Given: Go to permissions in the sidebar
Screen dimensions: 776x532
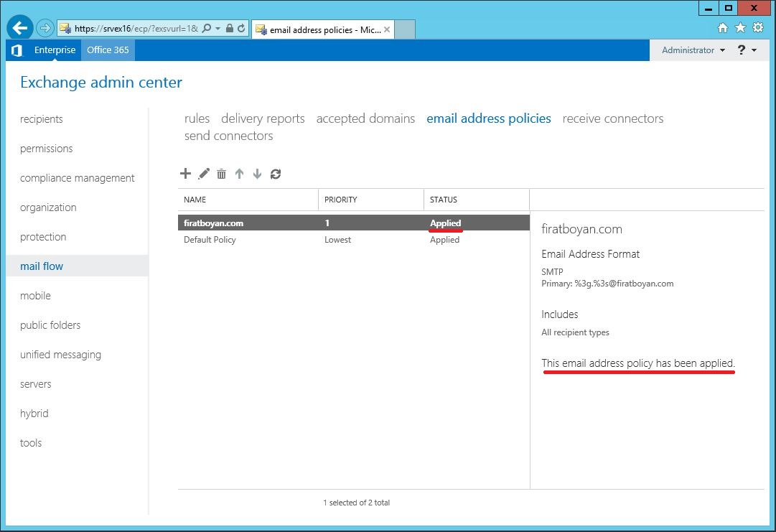Looking at the screenshot, I should tap(47, 149).
